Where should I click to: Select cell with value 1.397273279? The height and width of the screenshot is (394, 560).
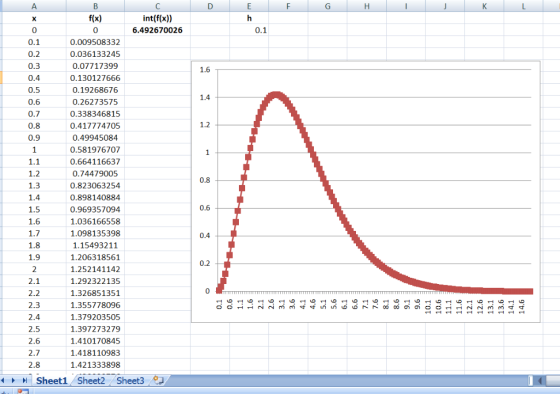95,329
